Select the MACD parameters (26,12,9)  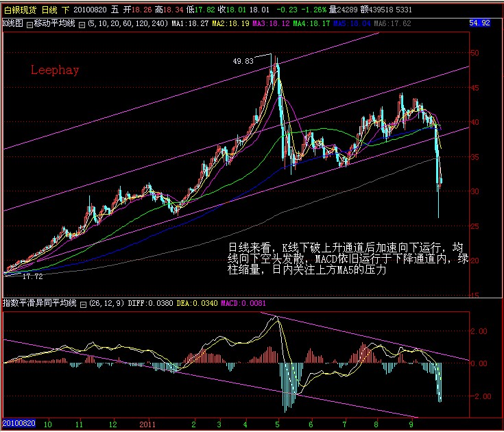click(106, 303)
